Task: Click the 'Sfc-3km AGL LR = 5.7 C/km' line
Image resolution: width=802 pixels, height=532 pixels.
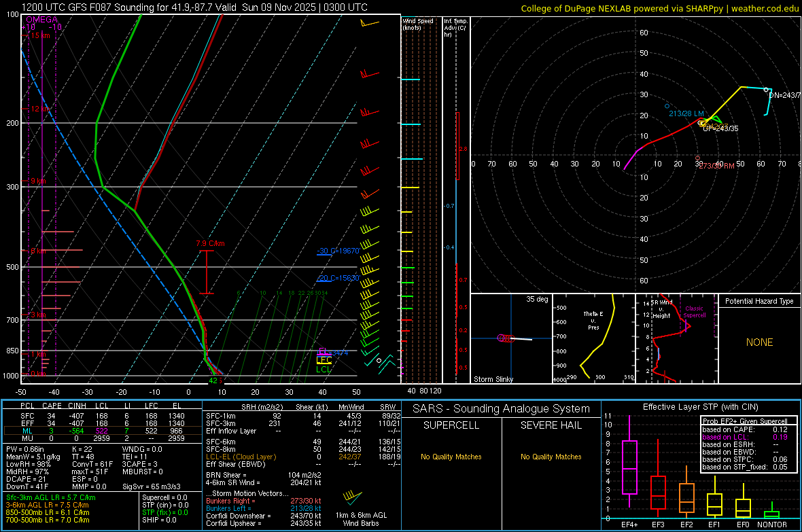Action: 51,497
